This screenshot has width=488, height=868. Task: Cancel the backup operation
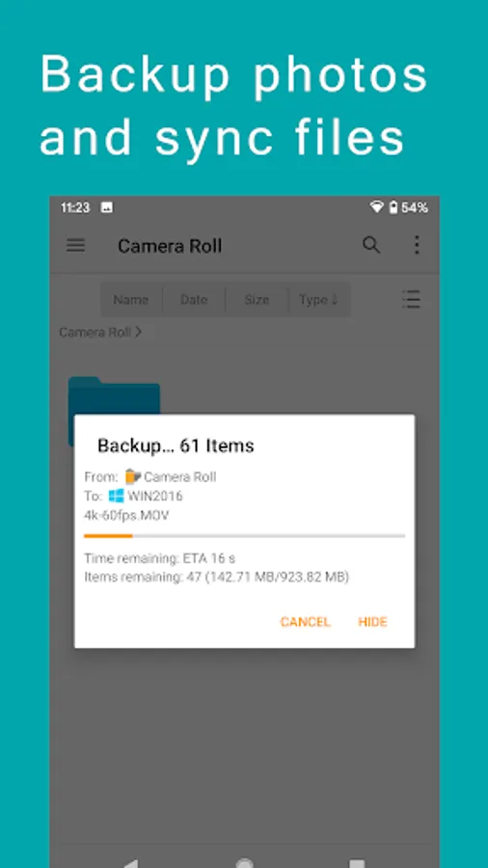click(x=306, y=622)
